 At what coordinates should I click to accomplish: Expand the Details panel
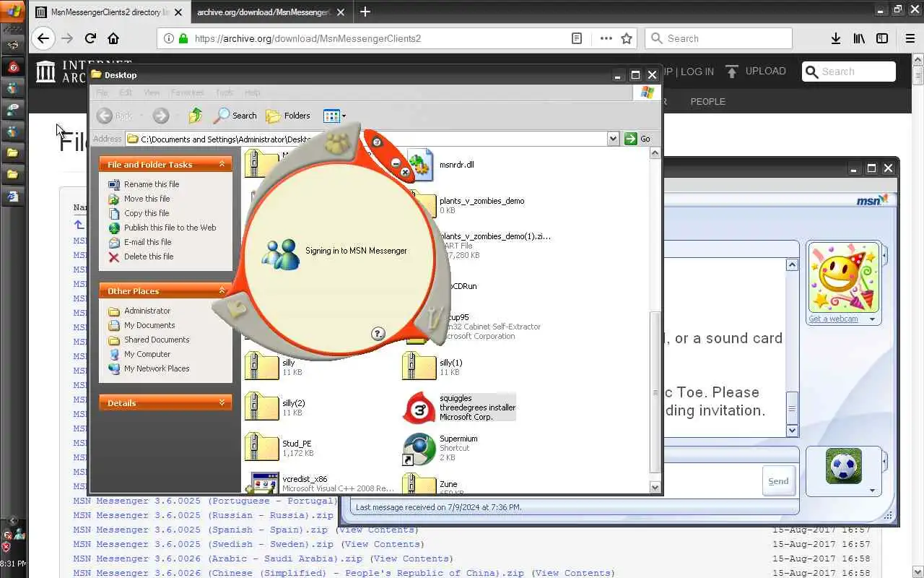[x=222, y=403]
